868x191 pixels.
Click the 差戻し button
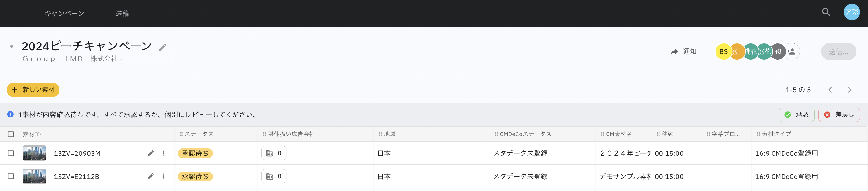pyautogui.click(x=839, y=114)
